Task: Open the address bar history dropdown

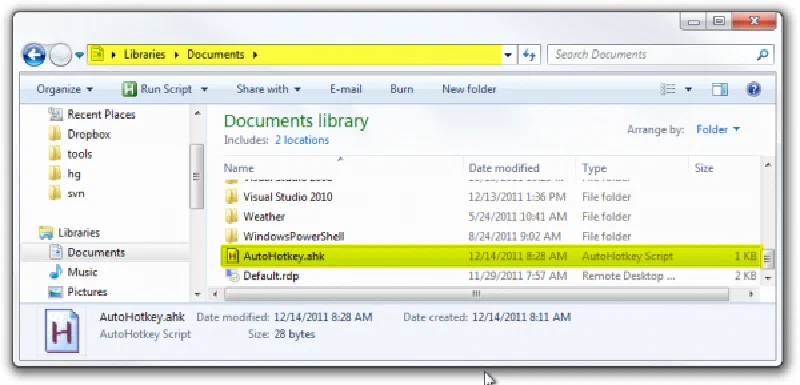Action: click(x=508, y=55)
